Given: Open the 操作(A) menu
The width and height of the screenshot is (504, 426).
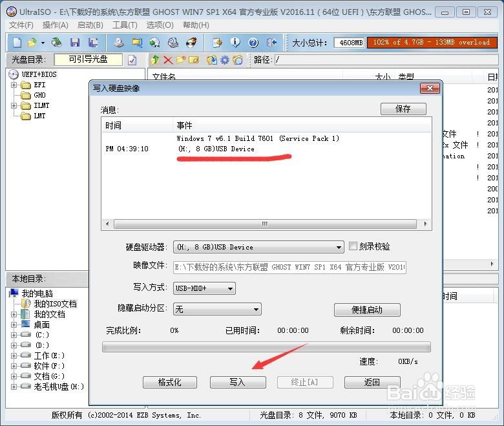Looking at the screenshot, I should click(x=56, y=25).
